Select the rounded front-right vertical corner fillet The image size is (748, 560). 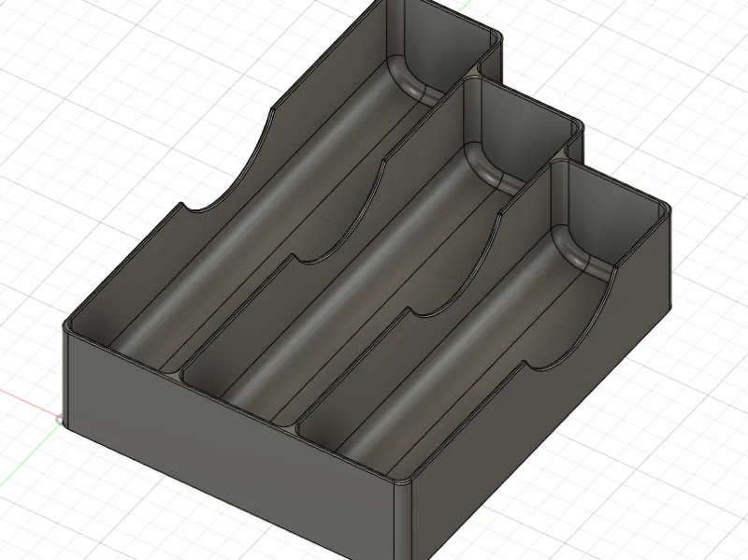click(x=402, y=523)
